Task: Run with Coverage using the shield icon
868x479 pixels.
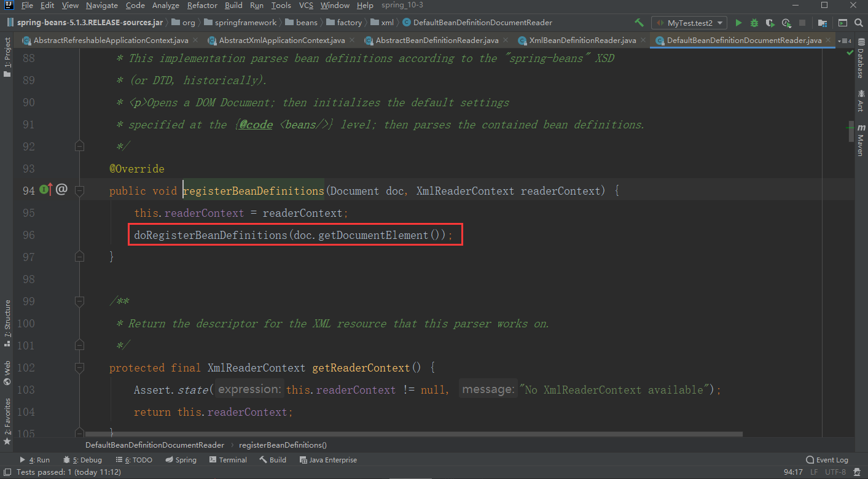Action: 770,23
